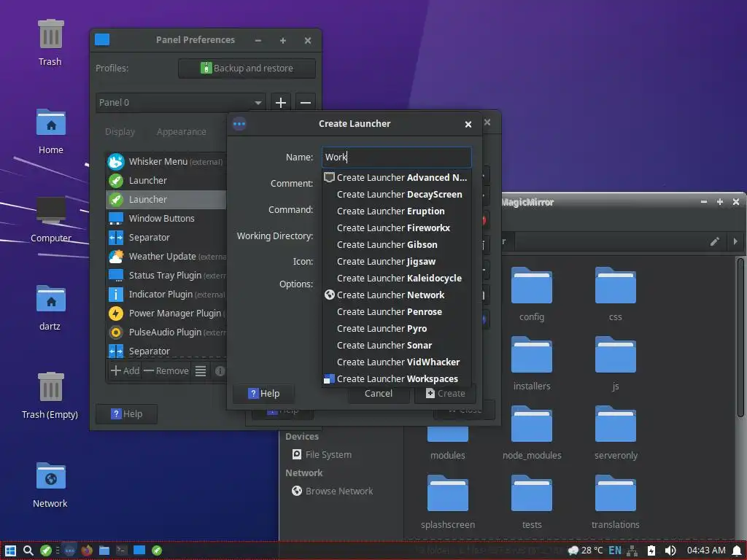Pick the DecayScreen suggestion

(396, 194)
